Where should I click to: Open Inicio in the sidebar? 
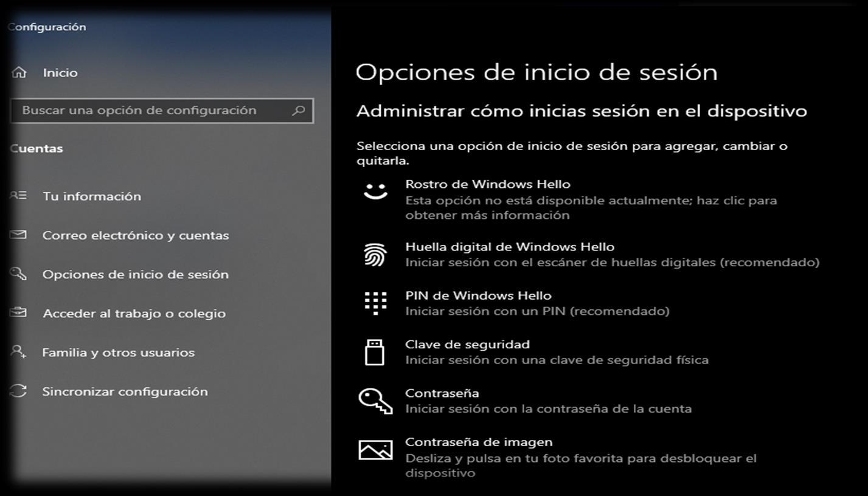point(60,73)
